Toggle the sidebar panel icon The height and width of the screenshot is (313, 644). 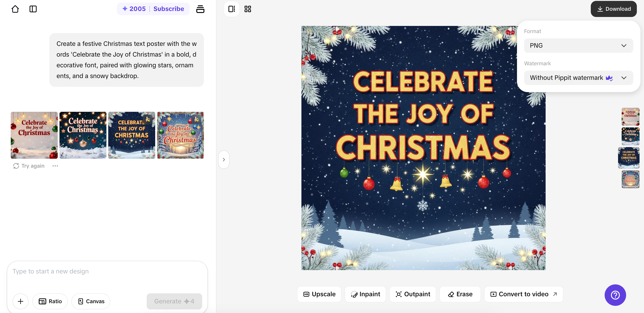pos(33,9)
